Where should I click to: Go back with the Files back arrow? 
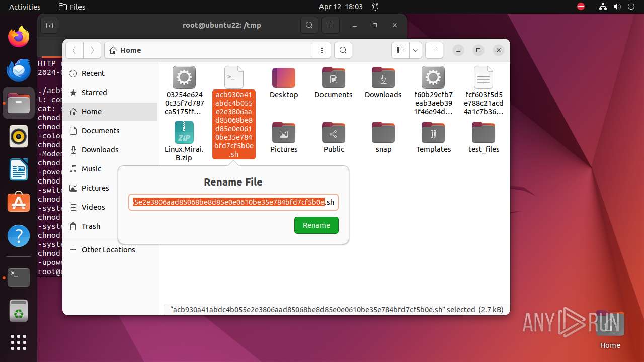74,50
